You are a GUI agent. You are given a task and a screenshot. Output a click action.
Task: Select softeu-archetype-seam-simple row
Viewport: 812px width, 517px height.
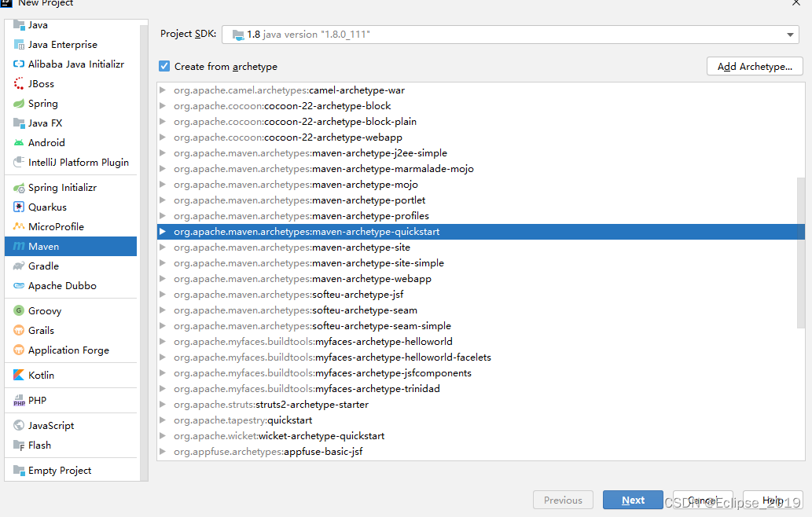(480, 325)
